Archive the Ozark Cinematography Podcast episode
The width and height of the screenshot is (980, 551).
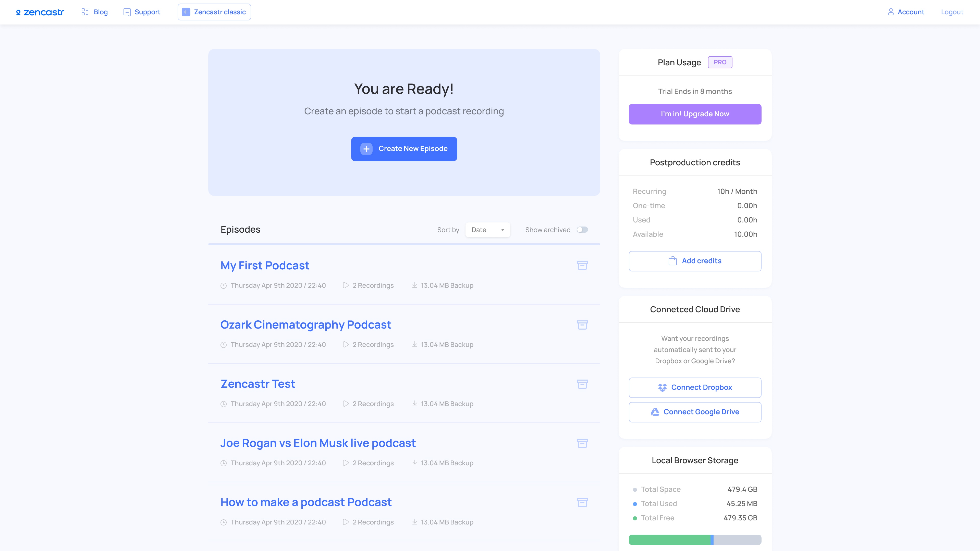[582, 324]
